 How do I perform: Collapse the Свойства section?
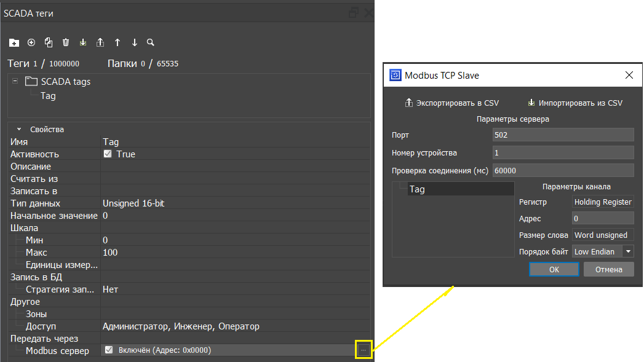(x=20, y=130)
